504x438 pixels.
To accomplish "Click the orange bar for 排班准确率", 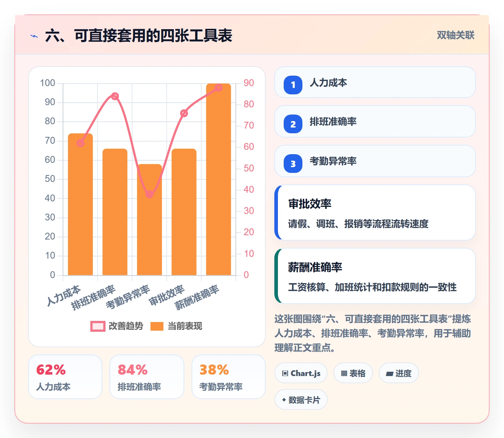I will tap(115, 212).
